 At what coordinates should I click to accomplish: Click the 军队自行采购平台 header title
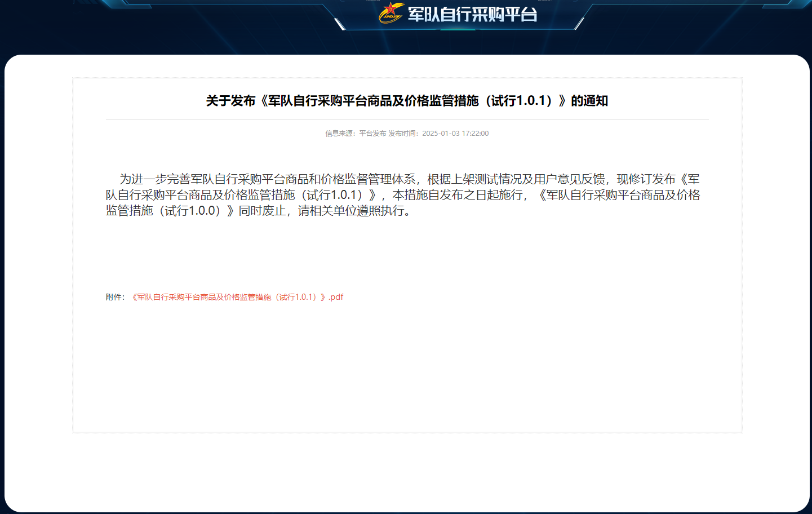click(x=472, y=14)
